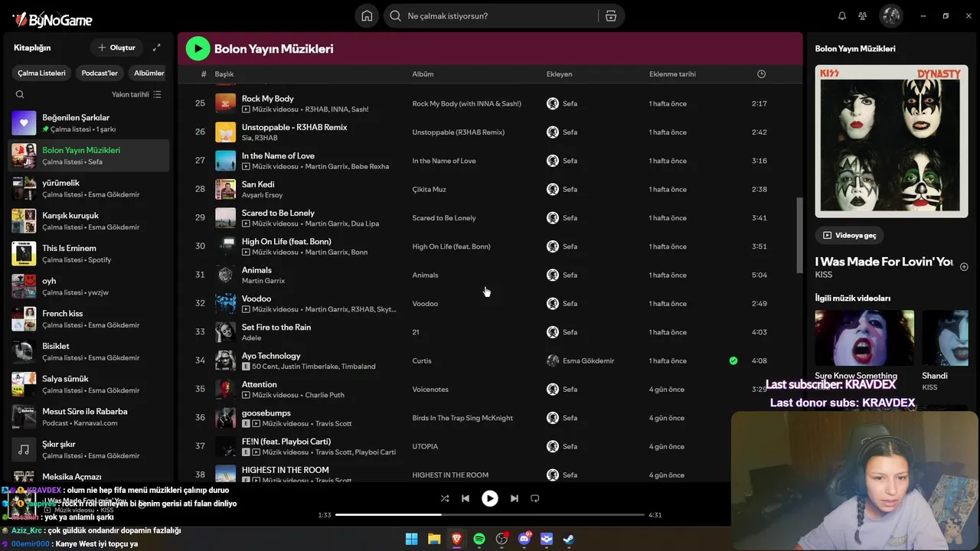
Task: Expand the library panel with arrows icon
Action: click(157, 47)
